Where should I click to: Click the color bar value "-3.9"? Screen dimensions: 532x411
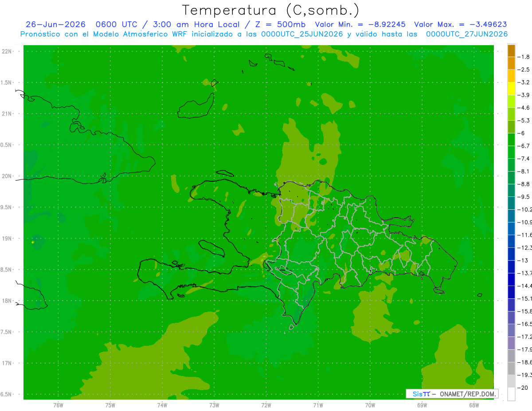pyautogui.click(x=524, y=95)
